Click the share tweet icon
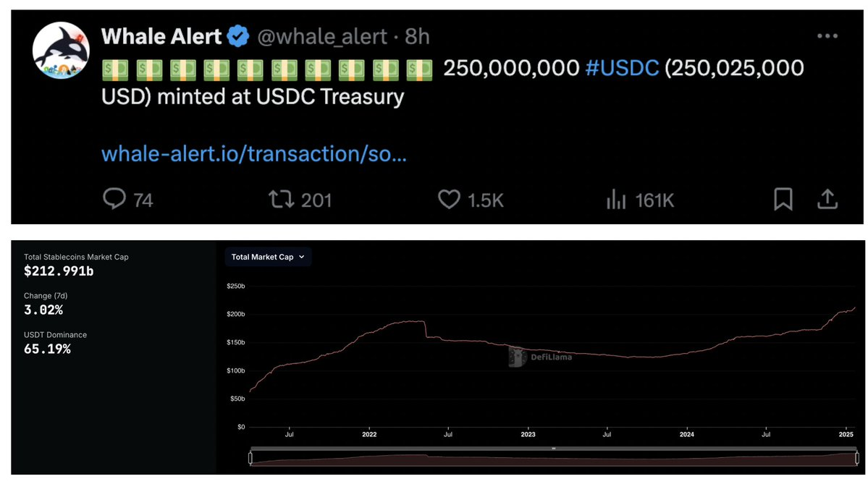Image resolution: width=868 pixels, height=484 pixels. pos(827,199)
